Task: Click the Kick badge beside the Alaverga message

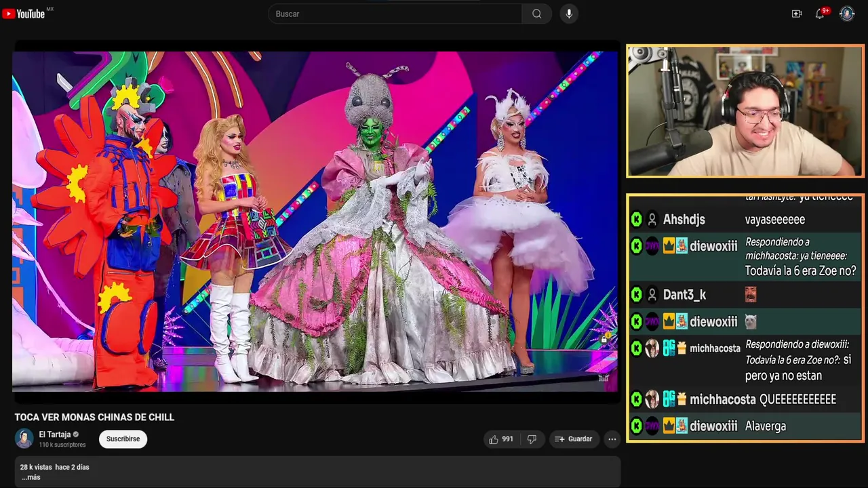Action: point(636,426)
